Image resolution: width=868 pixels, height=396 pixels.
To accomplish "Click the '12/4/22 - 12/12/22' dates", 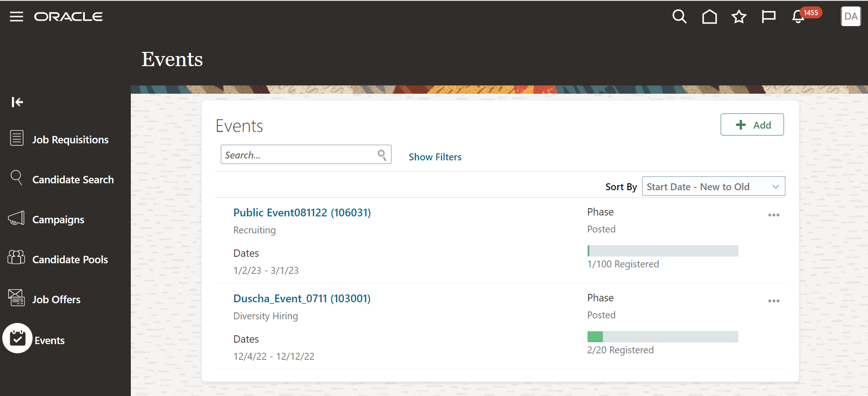I will click(x=274, y=356).
